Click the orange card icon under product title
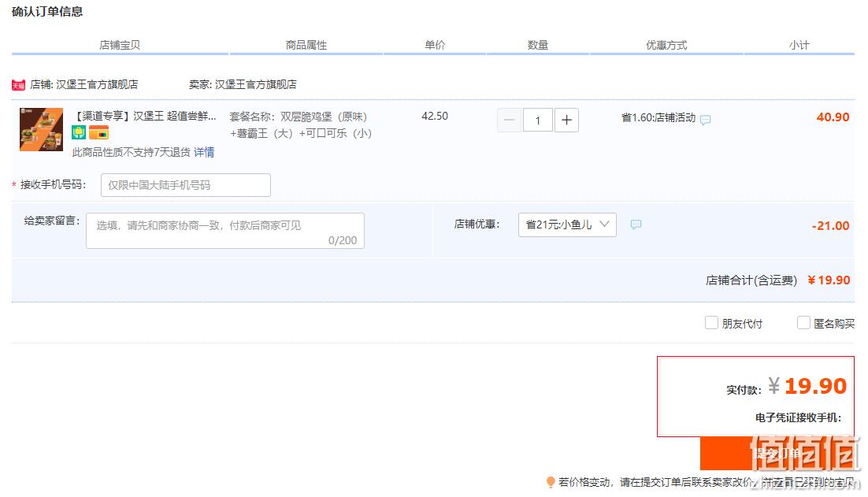The width and height of the screenshot is (868, 497). coord(98,133)
